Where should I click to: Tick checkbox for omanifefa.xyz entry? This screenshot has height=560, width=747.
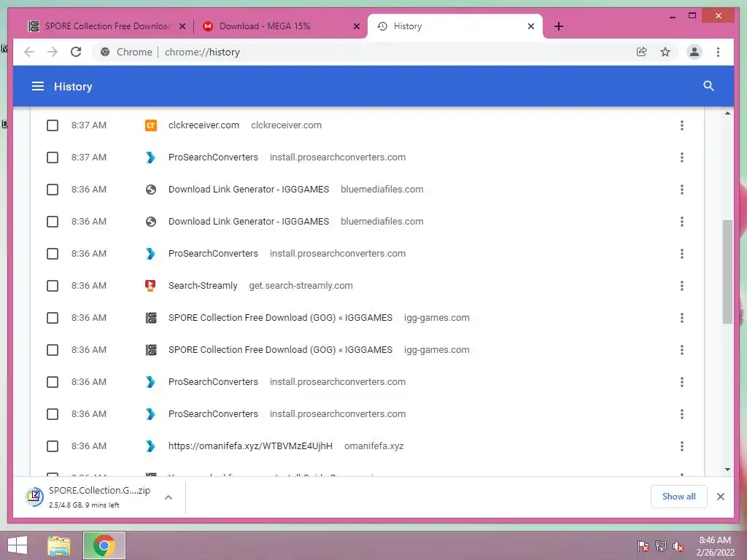[x=53, y=446]
